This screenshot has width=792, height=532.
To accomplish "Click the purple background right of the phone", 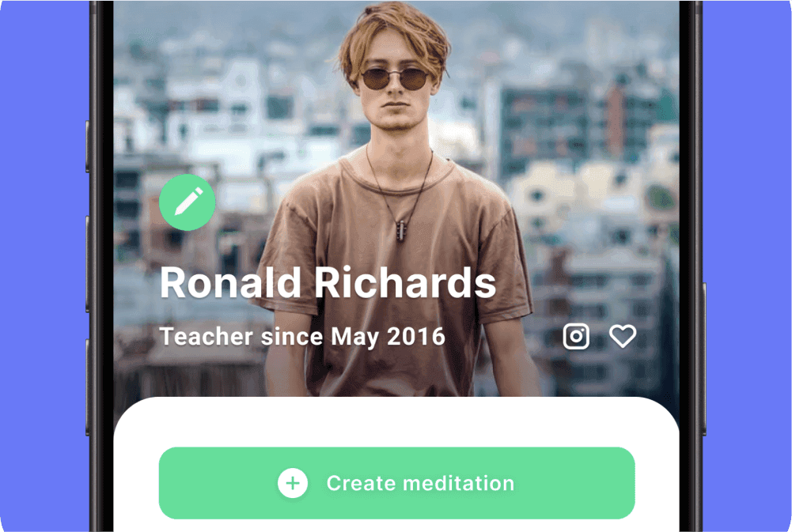I will pyautogui.click(x=747, y=266).
